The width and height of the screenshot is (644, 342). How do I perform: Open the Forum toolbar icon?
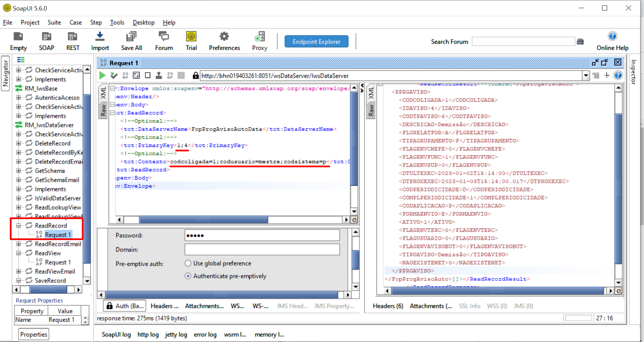pyautogui.click(x=164, y=41)
